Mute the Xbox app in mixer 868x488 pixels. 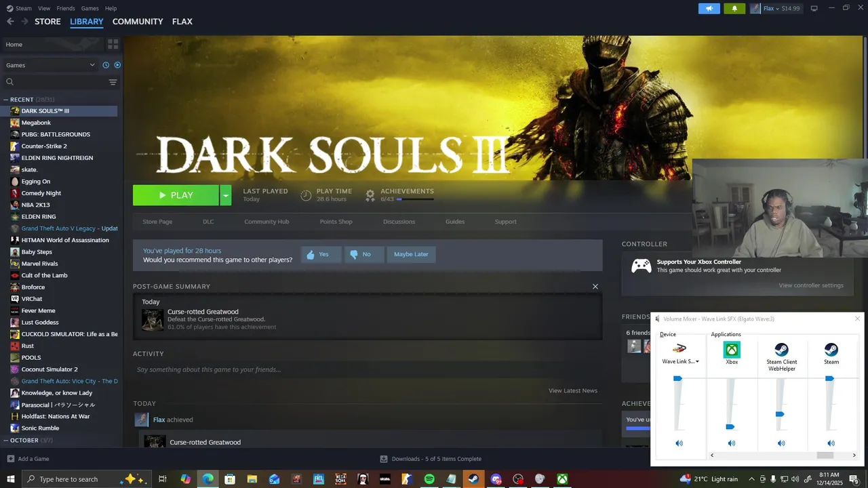coord(732,443)
